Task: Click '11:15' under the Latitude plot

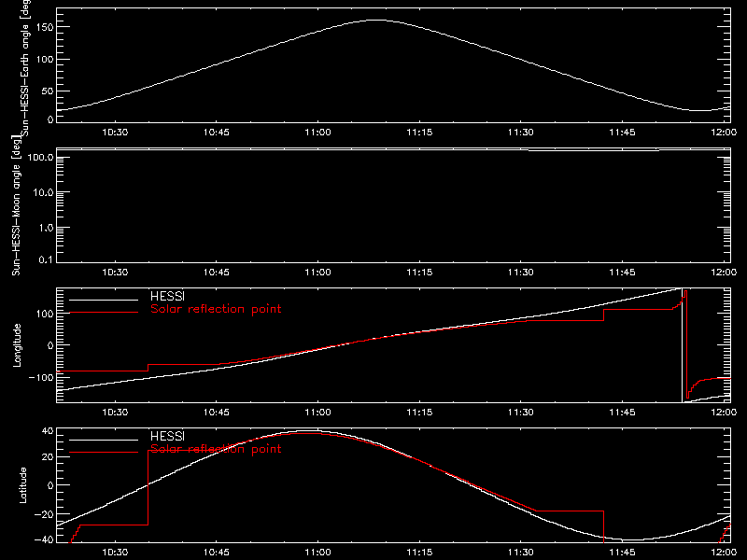Action: (419, 553)
